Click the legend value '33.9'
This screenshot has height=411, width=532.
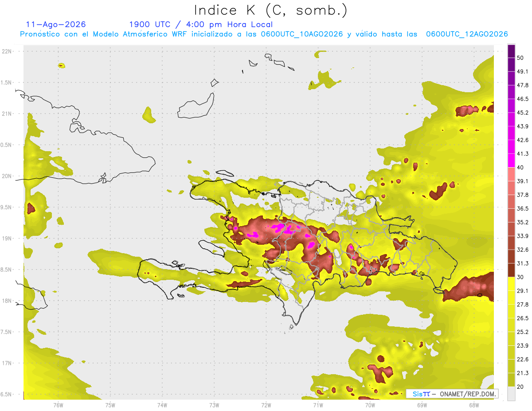pos(523,236)
